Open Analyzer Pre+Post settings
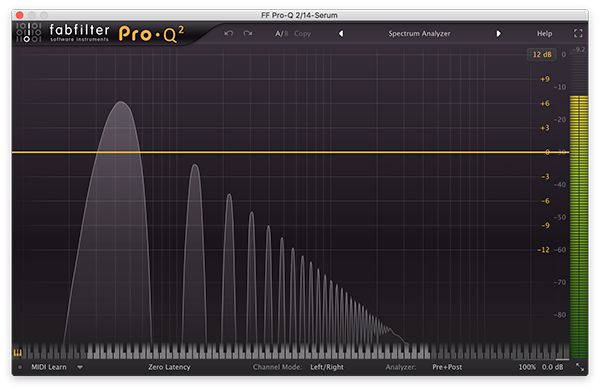This screenshot has width=600, height=390. click(447, 367)
